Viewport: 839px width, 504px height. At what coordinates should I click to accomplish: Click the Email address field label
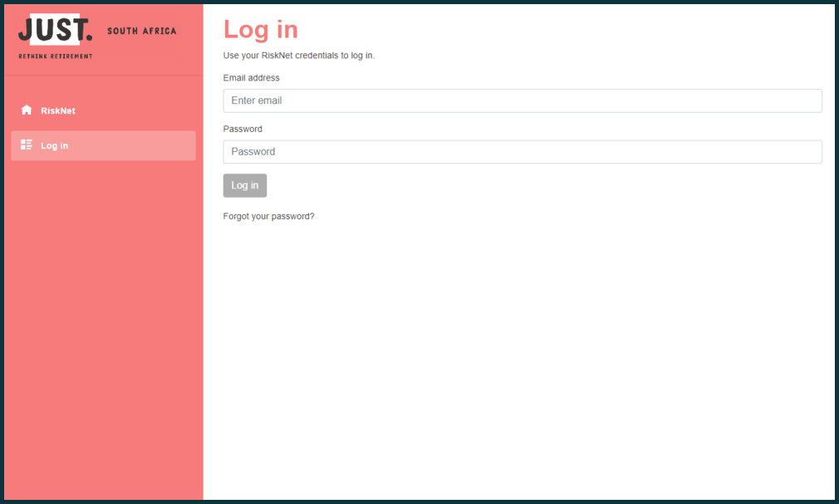click(x=251, y=78)
